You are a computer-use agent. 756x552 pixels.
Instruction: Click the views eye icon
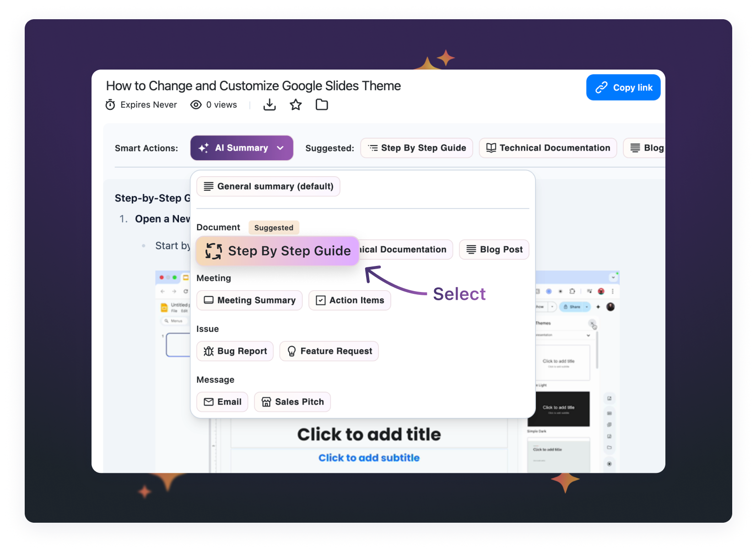coord(196,105)
